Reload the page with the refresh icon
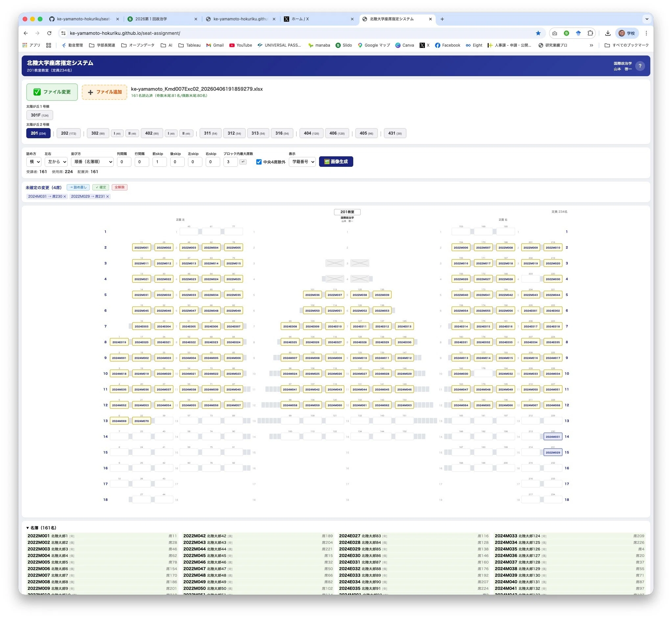 49,33
